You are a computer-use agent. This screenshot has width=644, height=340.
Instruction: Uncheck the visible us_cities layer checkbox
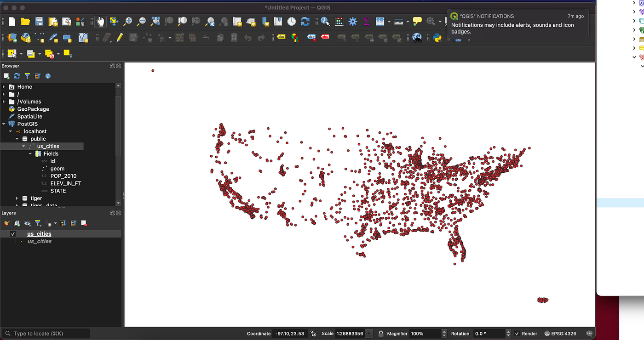tap(13, 234)
